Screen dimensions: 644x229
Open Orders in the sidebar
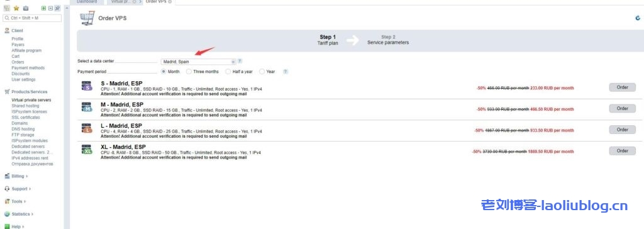pyautogui.click(x=18, y=62)
